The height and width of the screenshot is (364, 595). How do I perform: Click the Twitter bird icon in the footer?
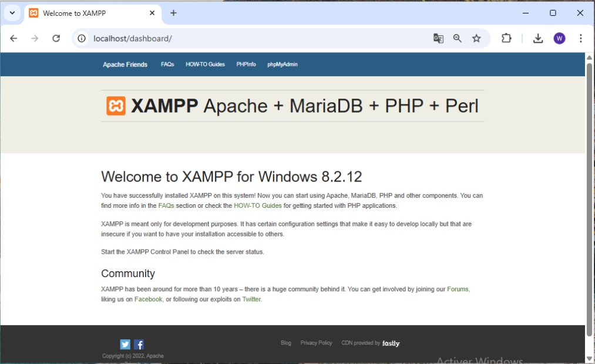[125, 344]
